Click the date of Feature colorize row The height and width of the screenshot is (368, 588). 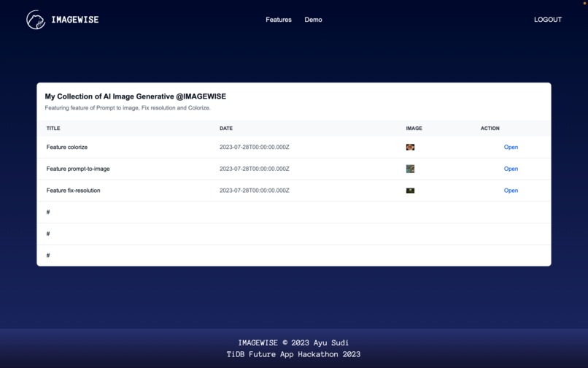point(255,147)
